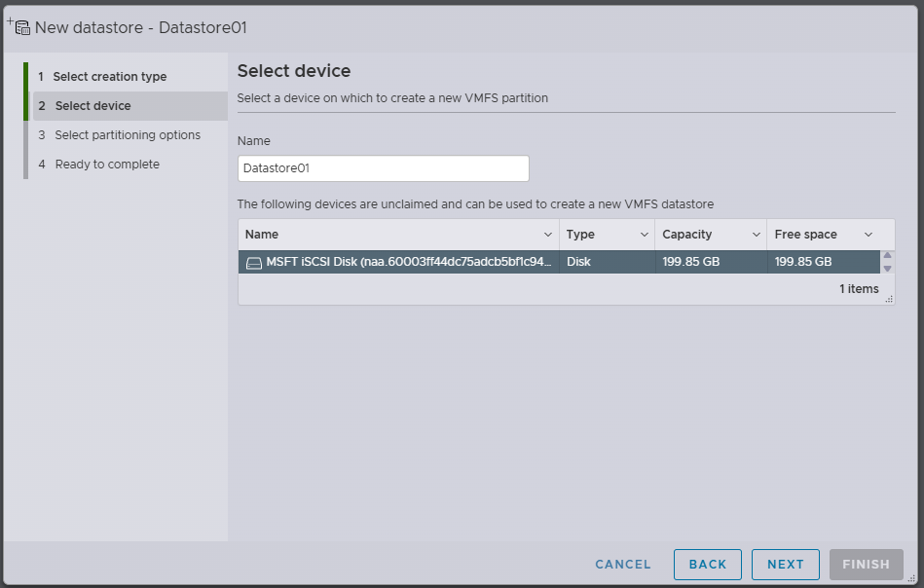Proceed with the NEXT button
Screen dimensions: 924x588
pyautogui.click(x=785, y=565)
